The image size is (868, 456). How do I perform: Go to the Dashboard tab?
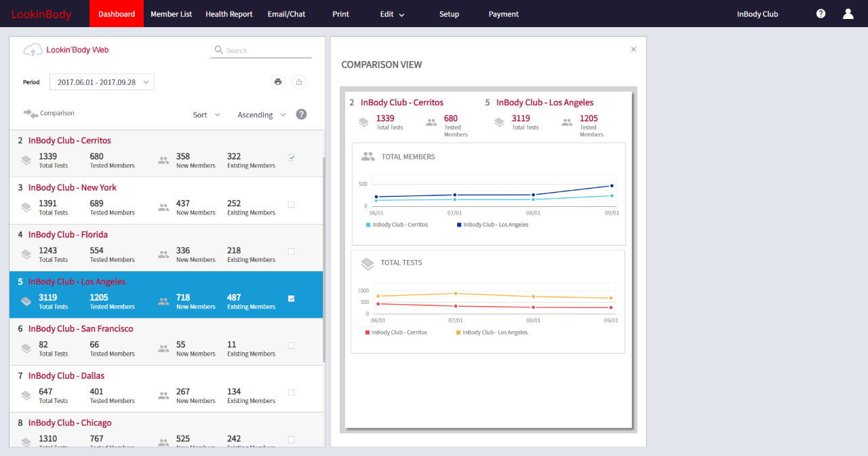[x=117, y=14]
